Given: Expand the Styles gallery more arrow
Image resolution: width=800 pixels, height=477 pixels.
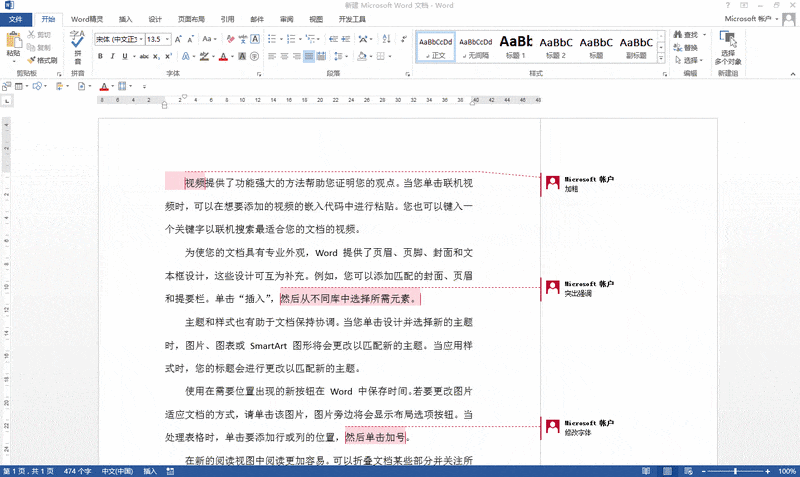Looking at the screenshot, I should point(662,56).
